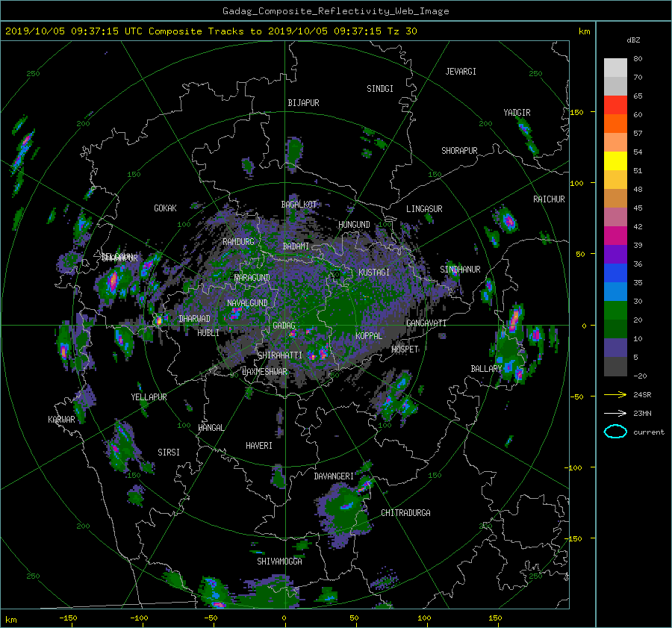This screenshot has height=628, width=672.
Task: Click the LINGASUR city label
Action: point(424,209)
